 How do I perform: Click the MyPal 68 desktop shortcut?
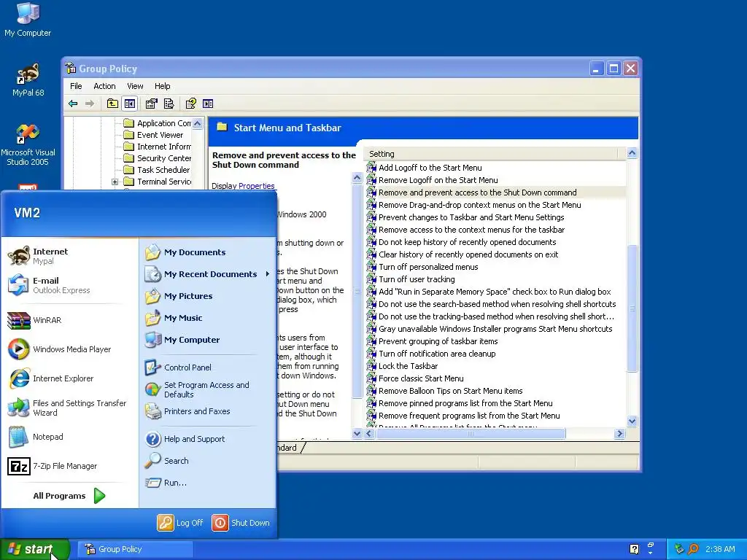click(28, 80)
